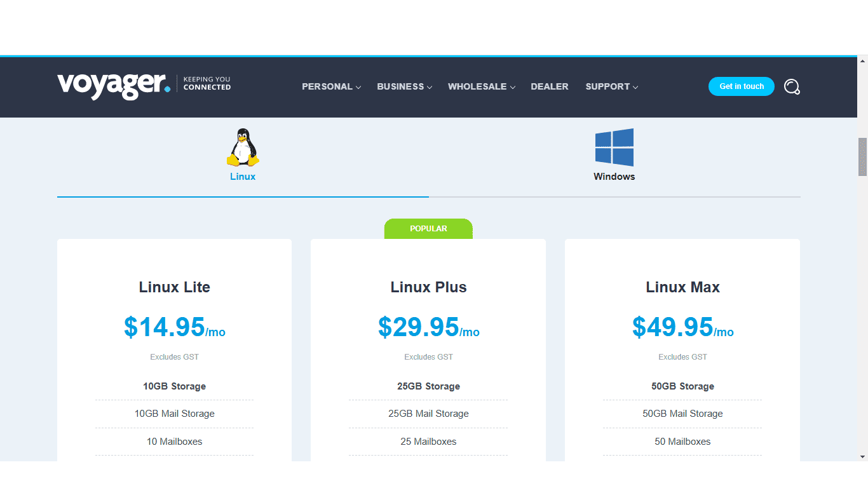Image resolution: width=868 pixels, height=488 pixels.
Task: Expand the Personal menu chevron
Action: click(x=358, y=87)
